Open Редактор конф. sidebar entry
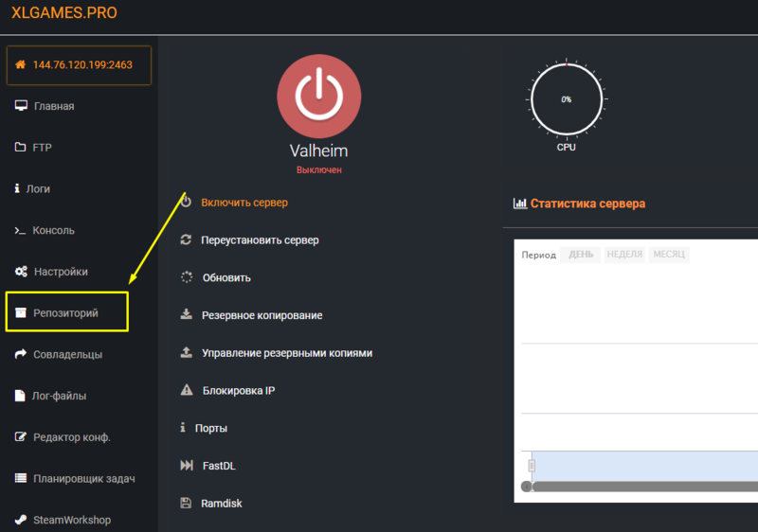758x532 pixels. [x=72, y=437]
